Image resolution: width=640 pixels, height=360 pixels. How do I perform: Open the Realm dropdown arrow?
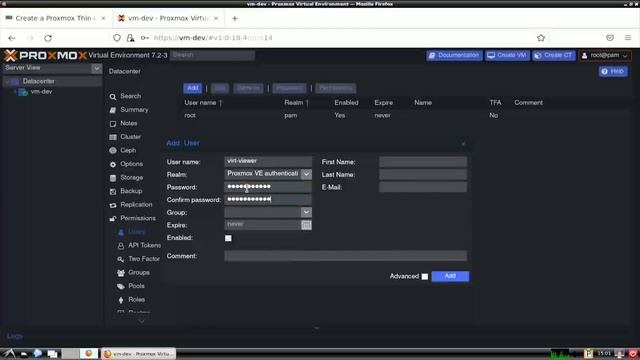306,174
